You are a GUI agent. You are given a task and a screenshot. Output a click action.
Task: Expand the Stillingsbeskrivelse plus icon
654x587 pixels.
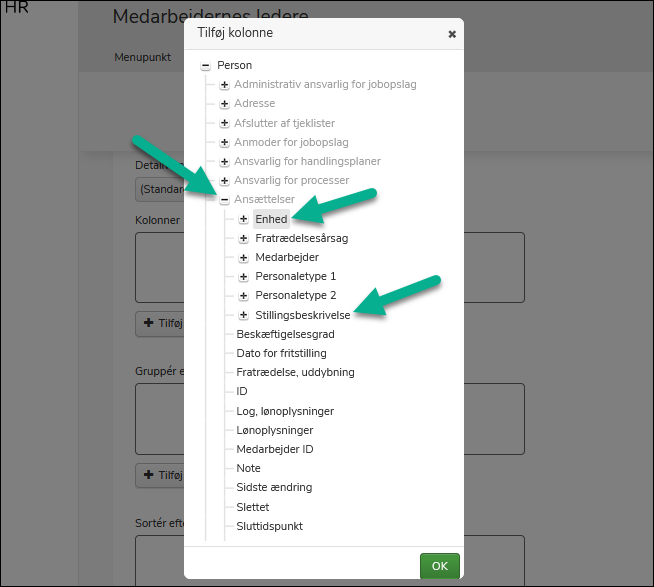pyautogui.click(x=244, y=315)
